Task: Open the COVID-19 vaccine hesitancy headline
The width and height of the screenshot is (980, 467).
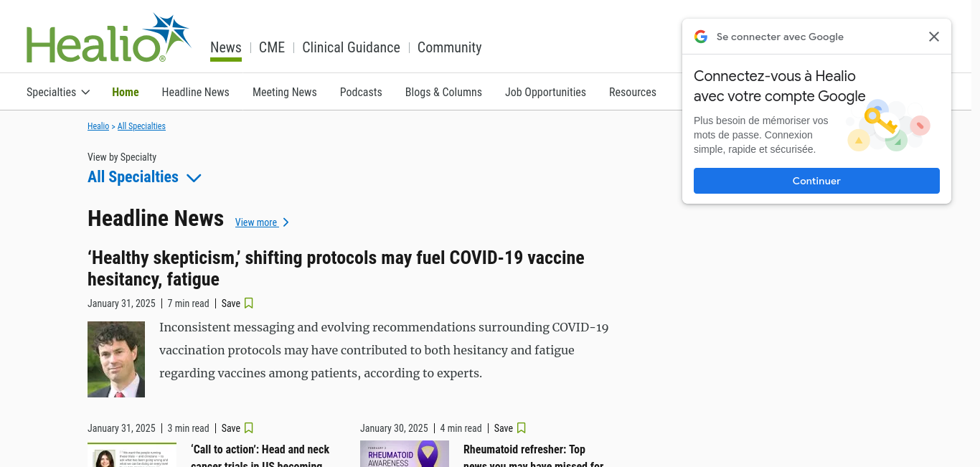Action: [336, 268]
